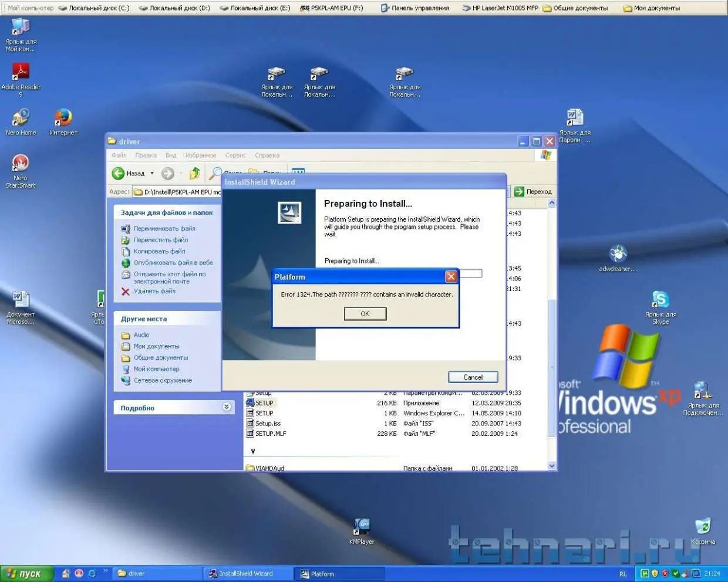Select the SETUP.MLF file
Screen dimensions: 728x582
tap(271, 434)
